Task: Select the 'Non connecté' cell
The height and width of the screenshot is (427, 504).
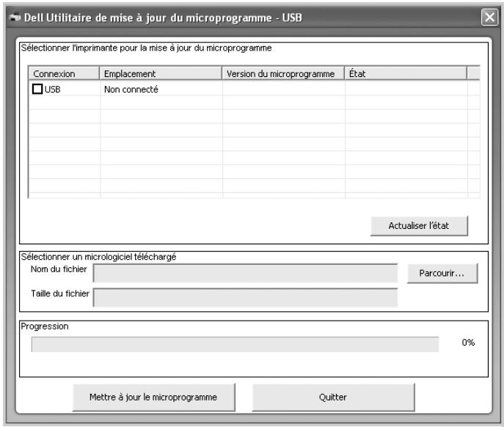Action: coord(131,90)
